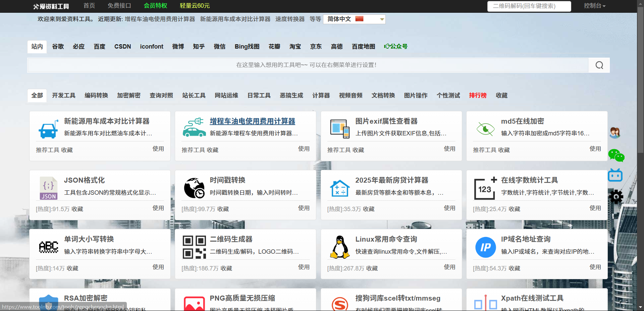Screen dimensions: 644x311
Task: Switch to the 加密解密 category tab
Action: pos(128,96)
